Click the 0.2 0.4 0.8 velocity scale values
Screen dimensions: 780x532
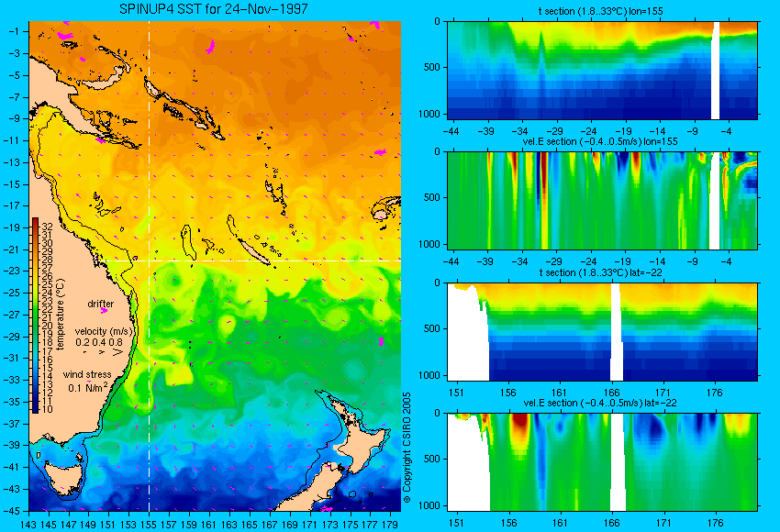[x=99, y=342]
